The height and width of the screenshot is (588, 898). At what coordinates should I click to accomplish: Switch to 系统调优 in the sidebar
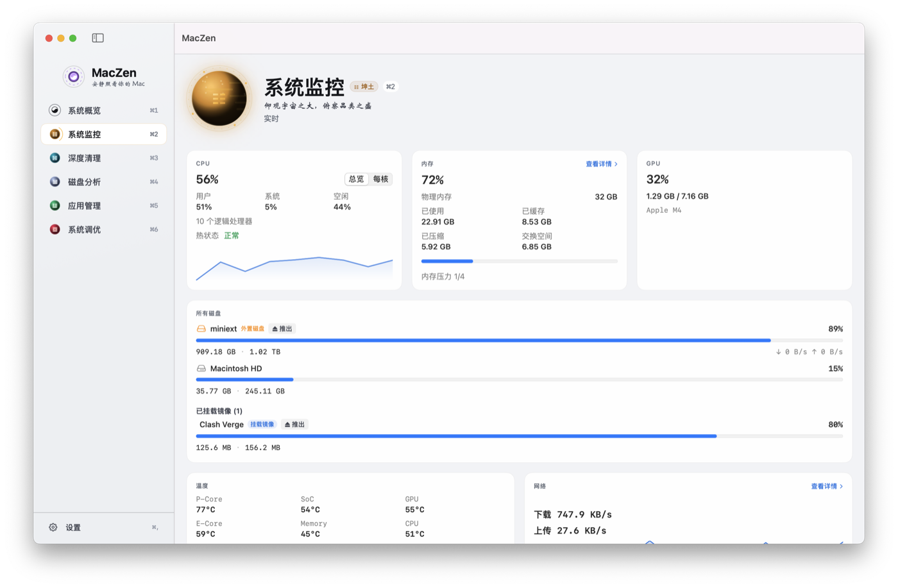click(x=103, y=230)
